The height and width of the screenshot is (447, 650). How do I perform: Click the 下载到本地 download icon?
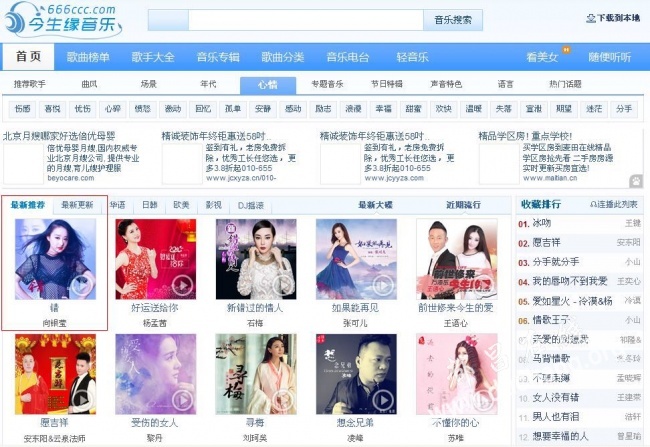coord(591,18)
